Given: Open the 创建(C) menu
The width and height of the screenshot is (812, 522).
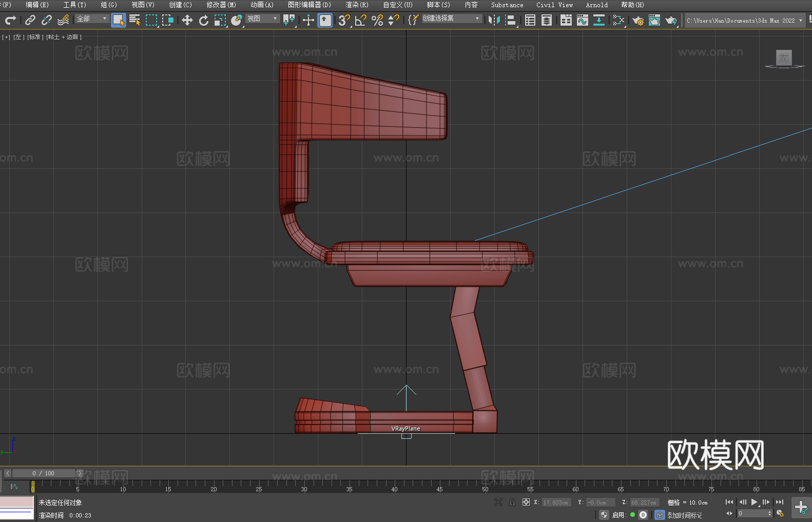Looking at the screenshot, I should coord(181,5).
